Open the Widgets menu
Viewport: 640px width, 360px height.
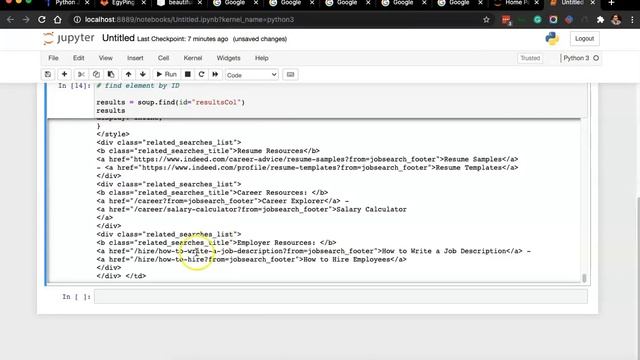pyautogui.click(x=228, y=58)
